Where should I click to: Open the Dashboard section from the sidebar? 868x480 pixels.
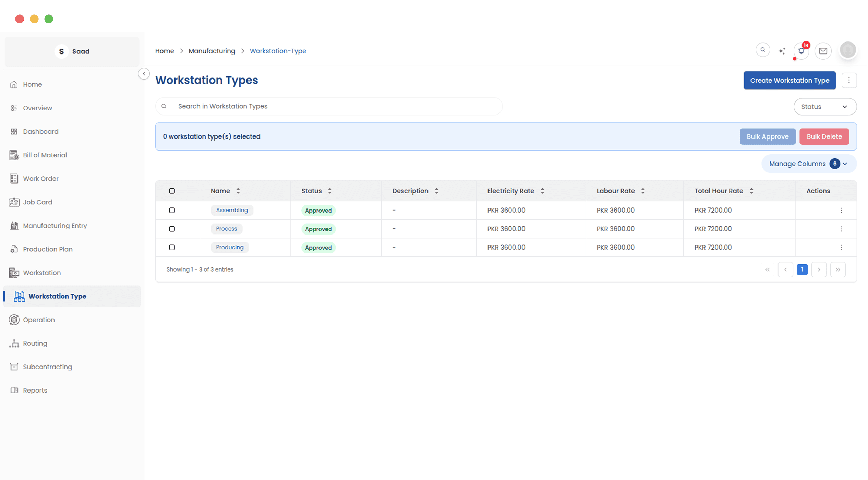tap(40, 131)
